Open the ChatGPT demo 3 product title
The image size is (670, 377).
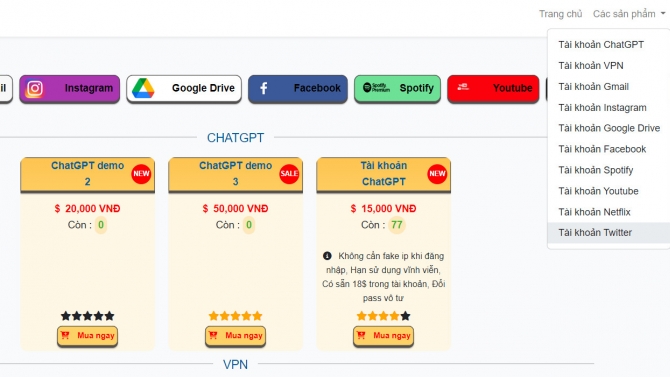tap(235, 174)
